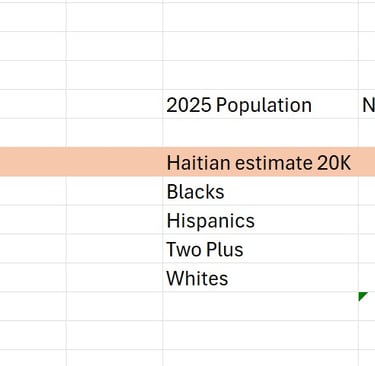Select empty cell immediately left of Whites
This screenshot has height=366, width=375.
pyautogui.click(x=114, y=277)
